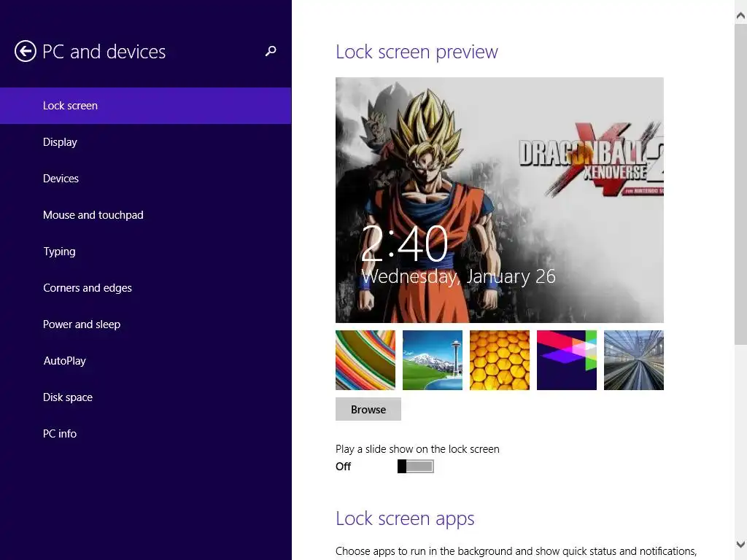
Task: Click the Browse button
Action: [x=368, y=410]
